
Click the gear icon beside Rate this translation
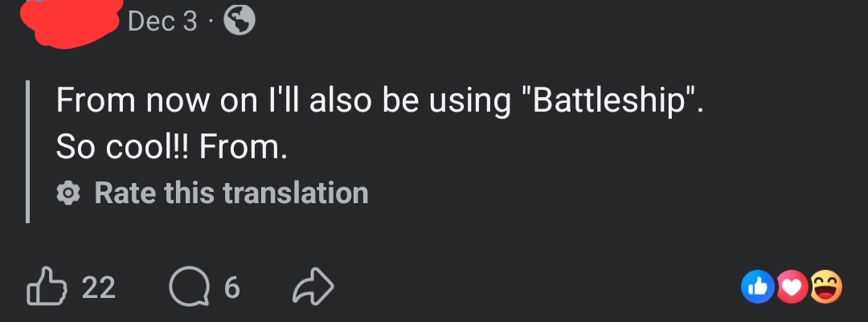(x=70, y=193)
